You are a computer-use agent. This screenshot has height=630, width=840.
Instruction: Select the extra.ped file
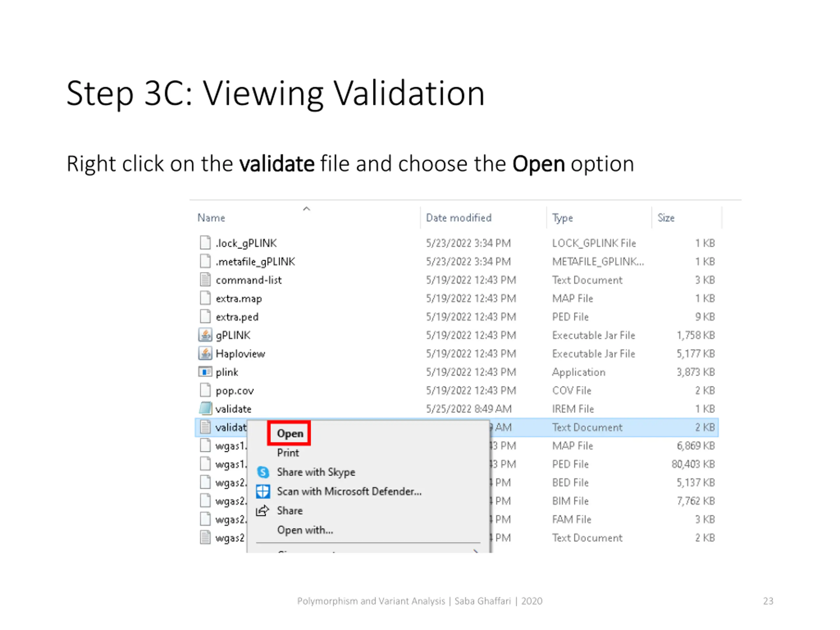(456, 317)
